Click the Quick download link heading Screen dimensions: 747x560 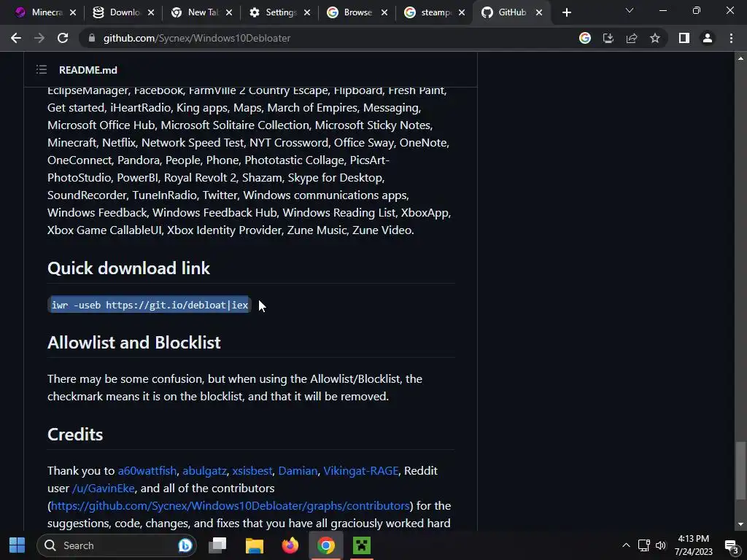coord(128,268)
